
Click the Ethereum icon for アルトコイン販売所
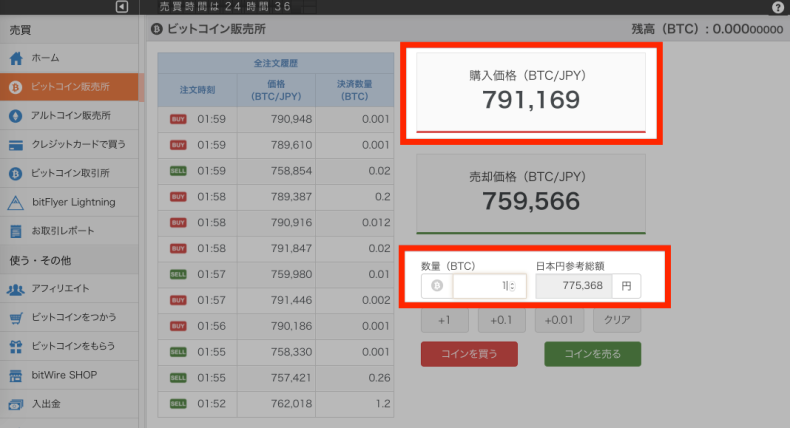16,116
